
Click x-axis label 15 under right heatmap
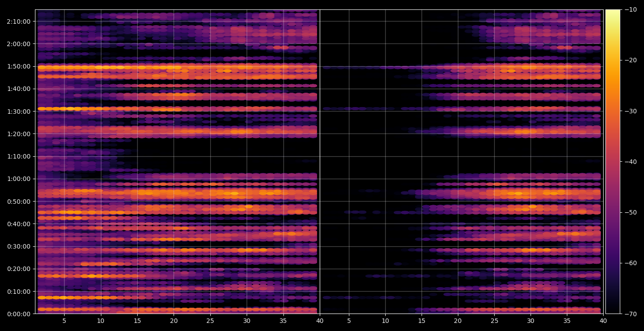click(422, 321)
